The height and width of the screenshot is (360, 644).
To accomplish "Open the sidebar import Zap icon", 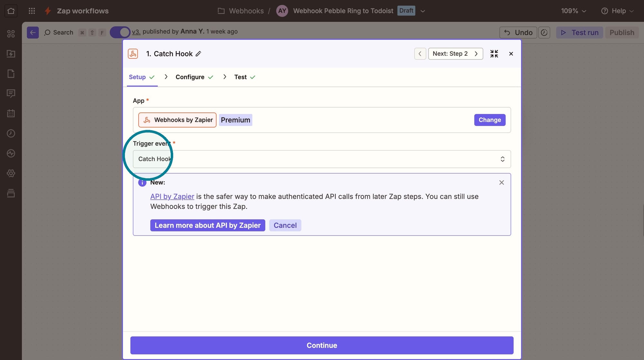I will [11, 54].
